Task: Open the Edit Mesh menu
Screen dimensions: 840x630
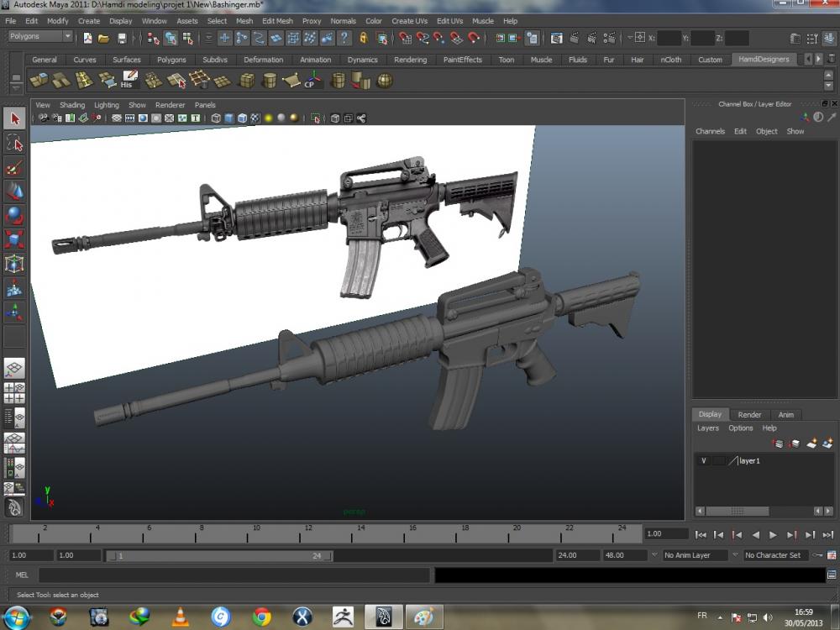Action: coord(277,21)
